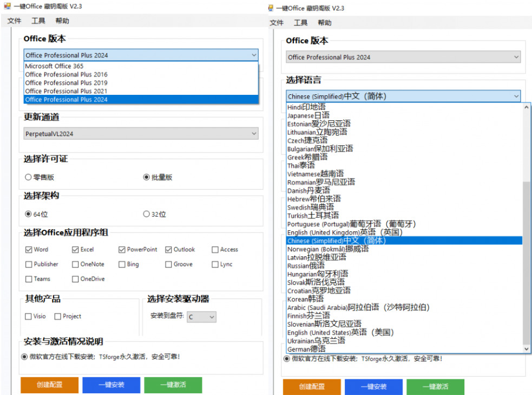Open the 工具 menu
The height and width of the screenshot is (395, 532).
38,21
